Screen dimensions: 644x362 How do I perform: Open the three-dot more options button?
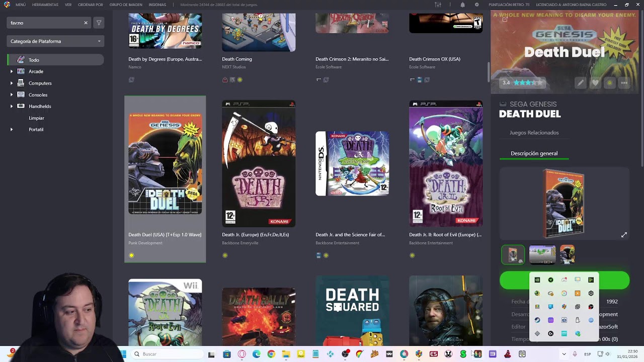pyautogui.click(x=624, y=83)
